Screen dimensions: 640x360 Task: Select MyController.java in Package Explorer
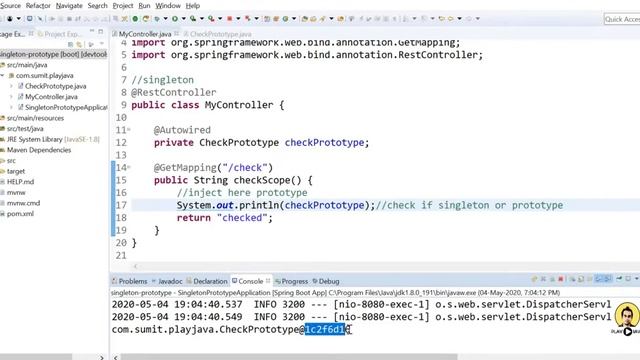pyautogui.click(x=51, y=97)
